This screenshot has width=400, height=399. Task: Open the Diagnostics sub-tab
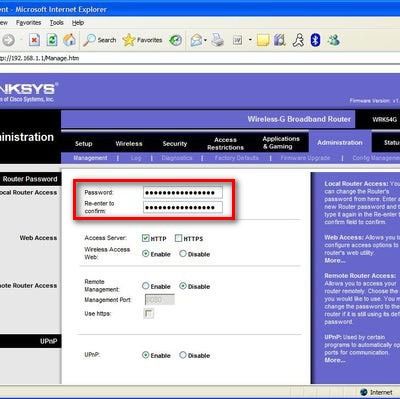pyautogui.click(x=177, y=158)
